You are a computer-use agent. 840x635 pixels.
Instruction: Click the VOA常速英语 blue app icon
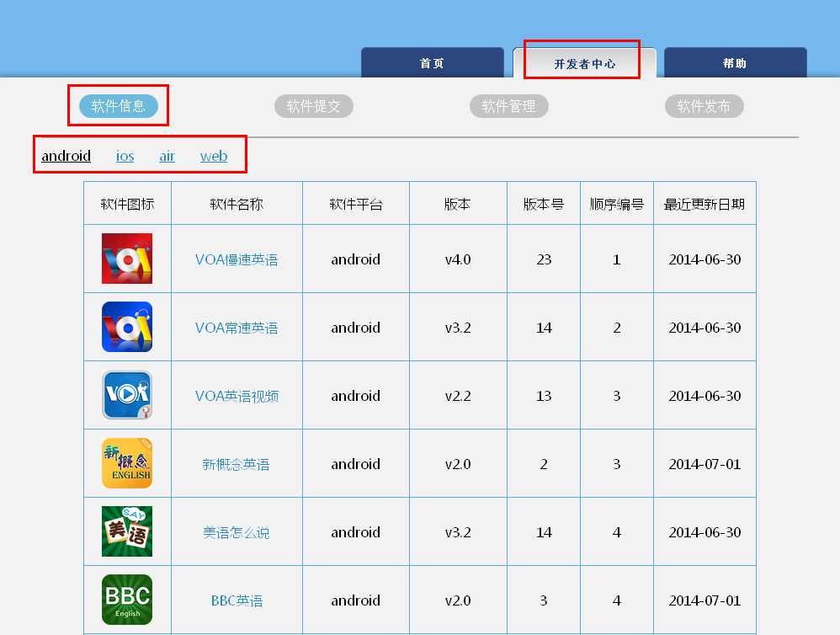click(x=127, y=327)
